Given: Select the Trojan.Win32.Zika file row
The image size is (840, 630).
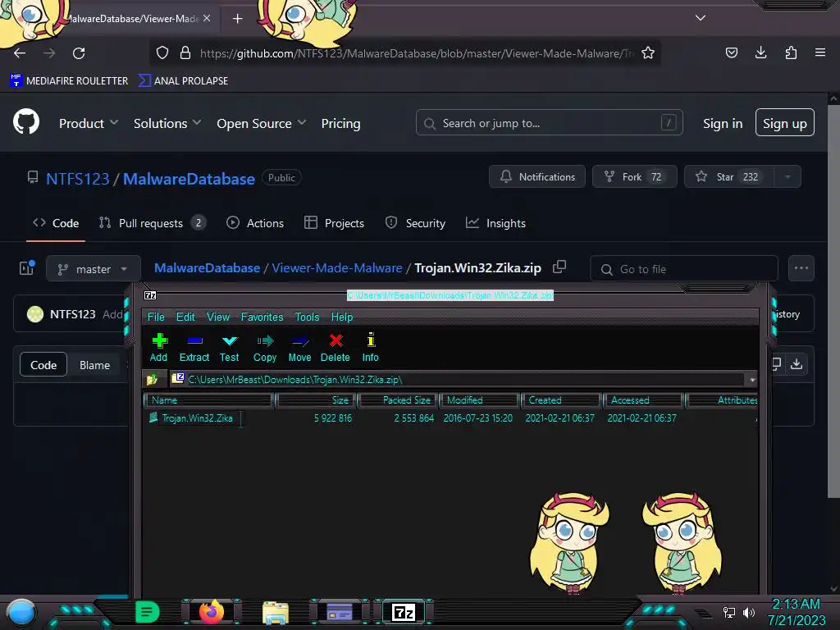Looking at the screenshot, I should pos(450,418).
